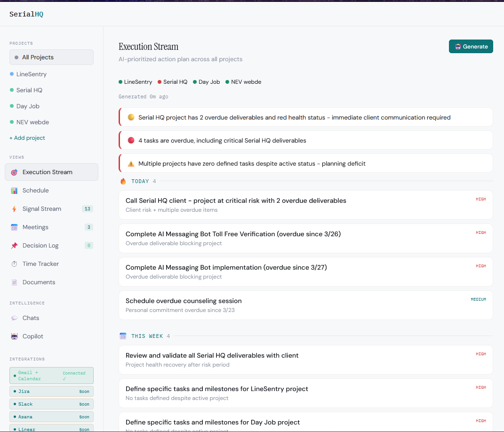The width and height of the screenshot is (504, 432).
Task: Open the Meetings calendar icon
Action: tap(15, 227)
